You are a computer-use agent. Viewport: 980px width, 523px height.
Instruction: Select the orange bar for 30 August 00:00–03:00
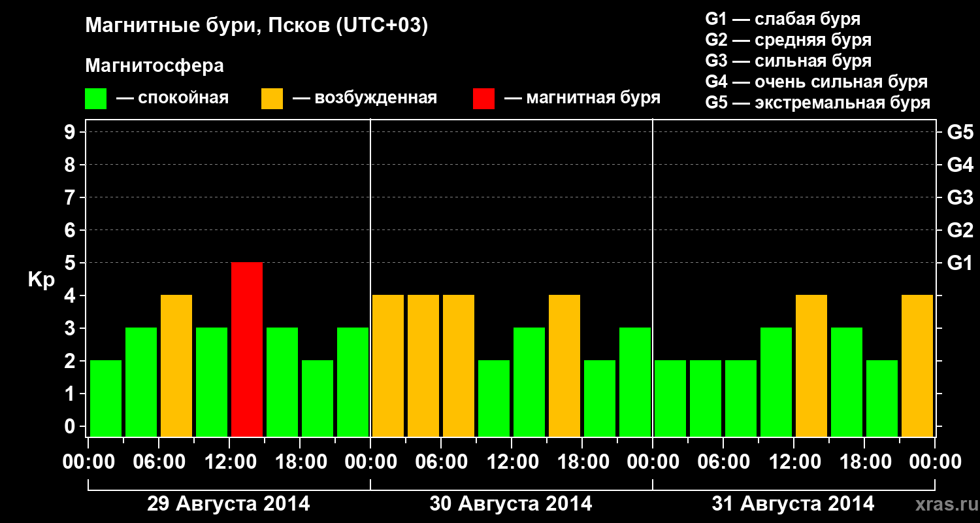pos(388,365)
